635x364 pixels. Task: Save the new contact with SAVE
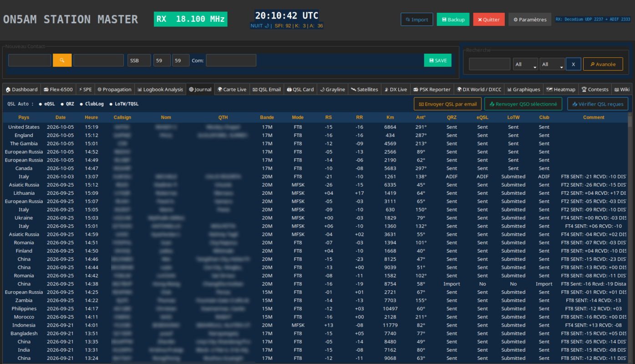[x=438, y=61]
